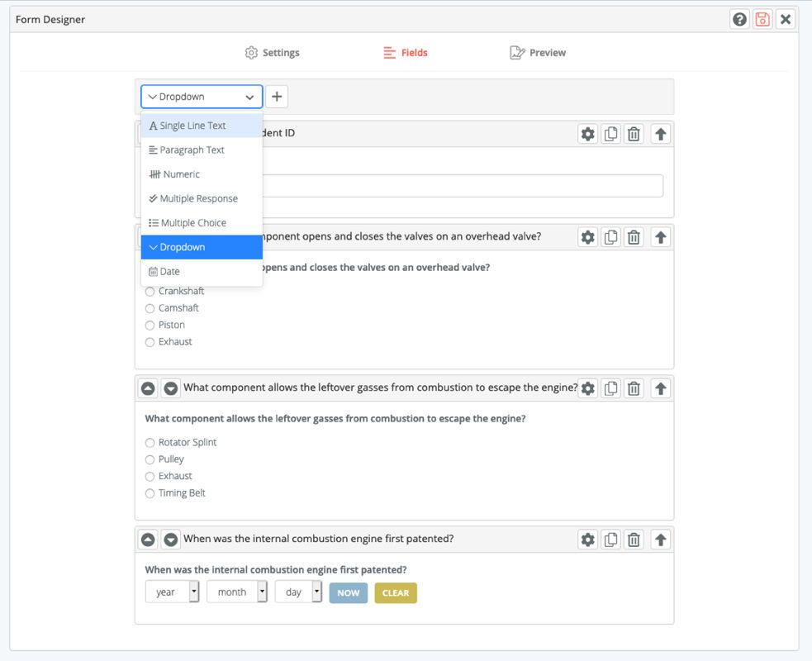Move the patent date question to top

point(660,540)
